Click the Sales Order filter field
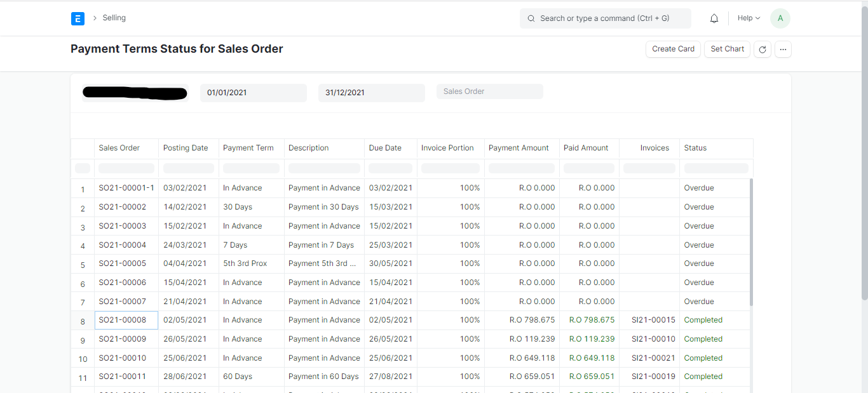Image resolution: width=868 pixels, height=393 pixels. pos(490,91)
